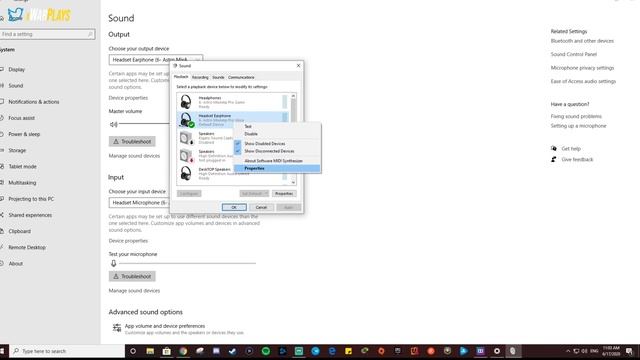Select the Headset Earphone default device icon
This screenshot has height=360, width=640.
click(x=187, y=120)
